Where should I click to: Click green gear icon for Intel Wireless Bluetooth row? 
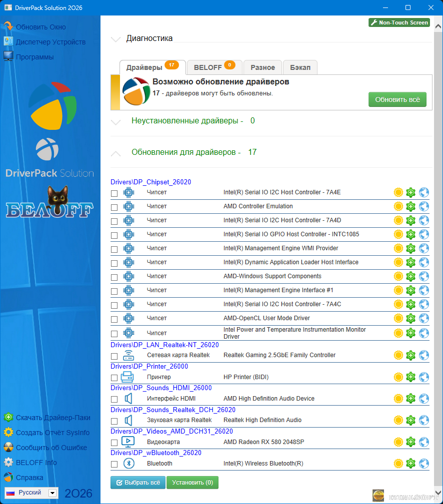coord(411,464)
